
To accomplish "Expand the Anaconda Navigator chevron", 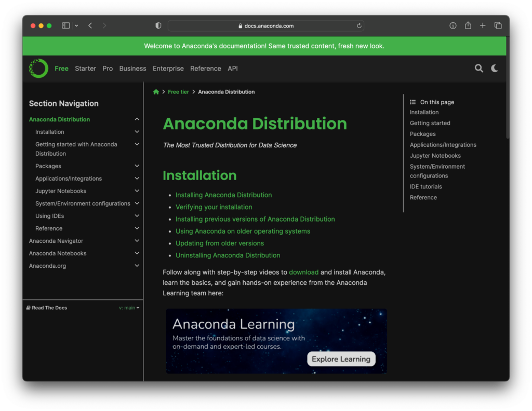I will point(137,241).
